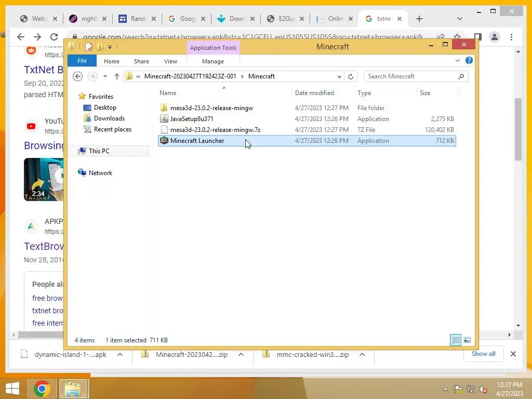Switch to large icons view layout
This screenshot has width=532, height=399.
tap(467, 340)
